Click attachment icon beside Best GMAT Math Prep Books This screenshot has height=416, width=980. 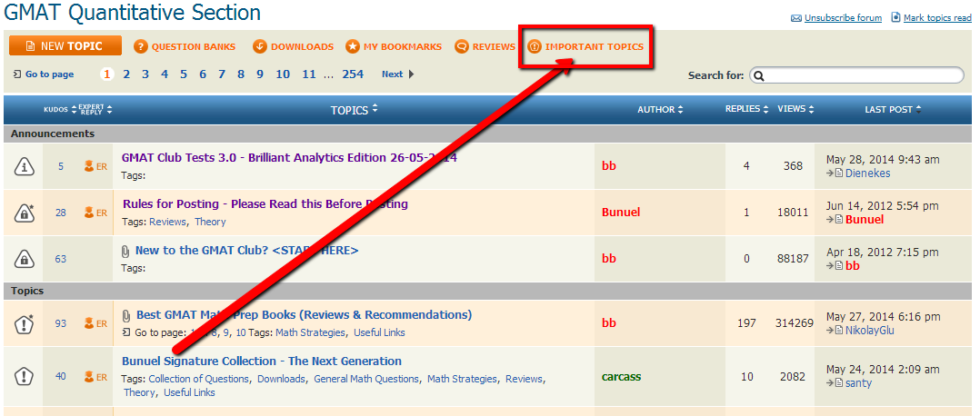point(126,316)
